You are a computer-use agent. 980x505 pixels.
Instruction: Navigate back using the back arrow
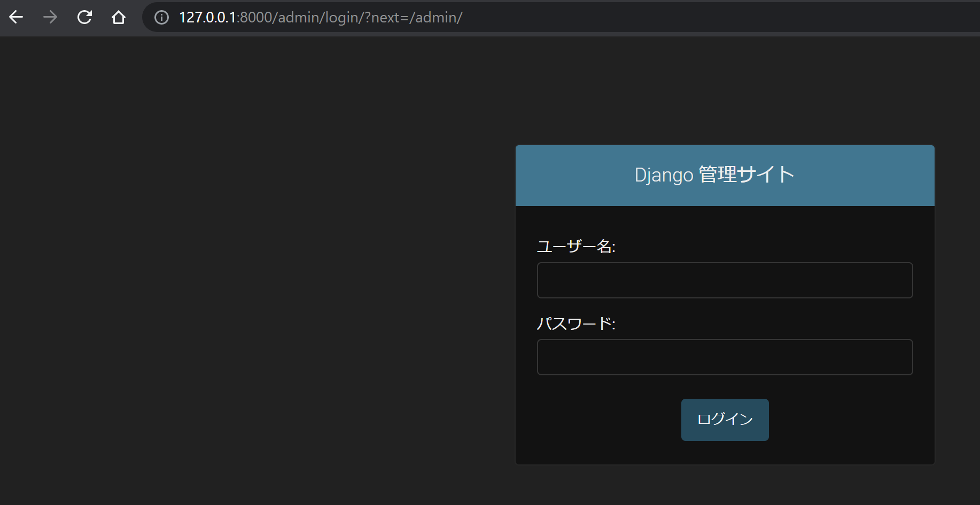click(x=16, y=17)
